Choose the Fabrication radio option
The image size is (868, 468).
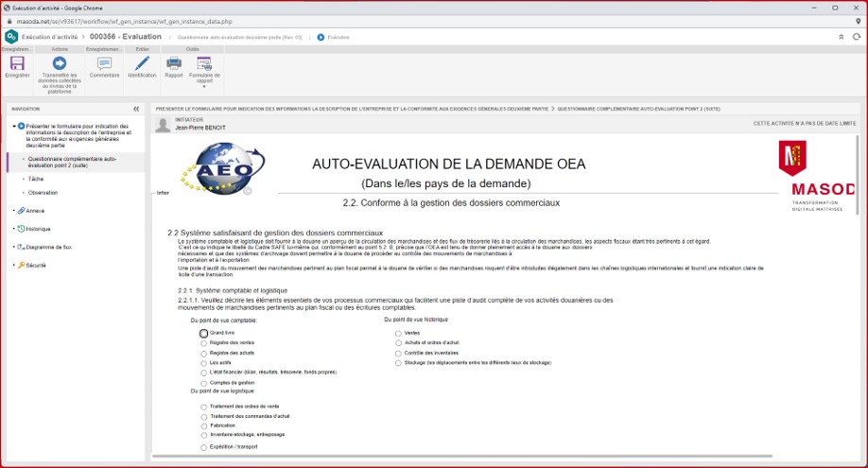tap(204, 426)
